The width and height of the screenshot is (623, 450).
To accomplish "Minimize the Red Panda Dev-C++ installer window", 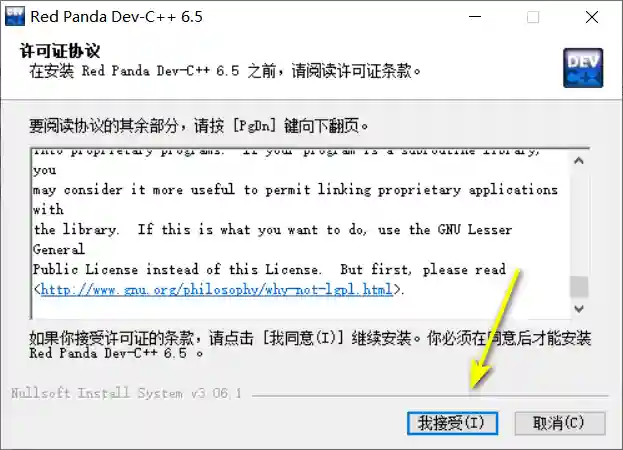I will pyautogui.click(x=475, y=17).
